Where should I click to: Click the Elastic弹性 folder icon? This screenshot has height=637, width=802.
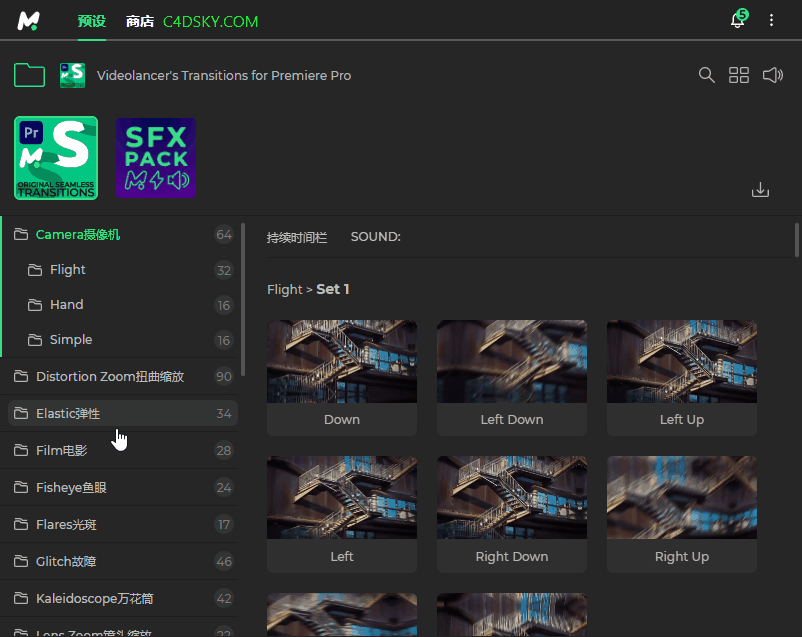21,413
